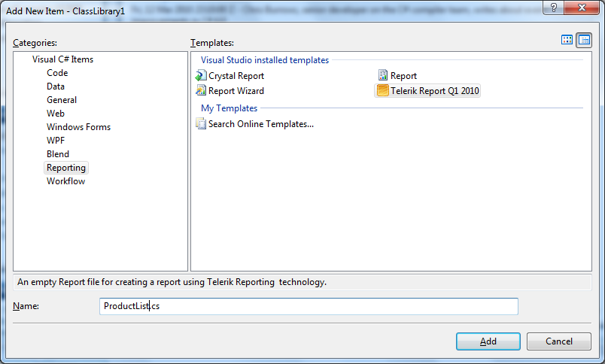The image size is (605, 364).
Task: Click the Cancel button
Action: tap(558, 341)
